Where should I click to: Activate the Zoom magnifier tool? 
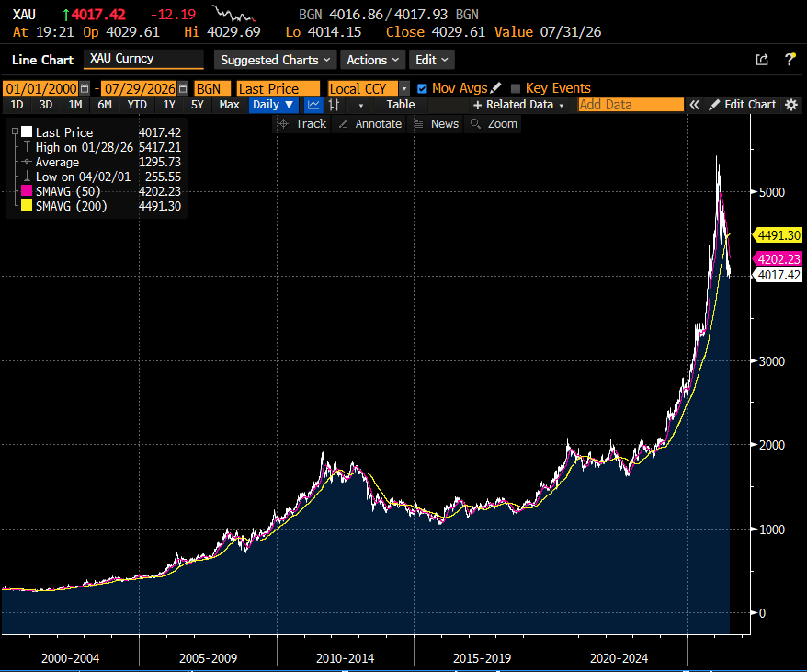tap(494, 124)
